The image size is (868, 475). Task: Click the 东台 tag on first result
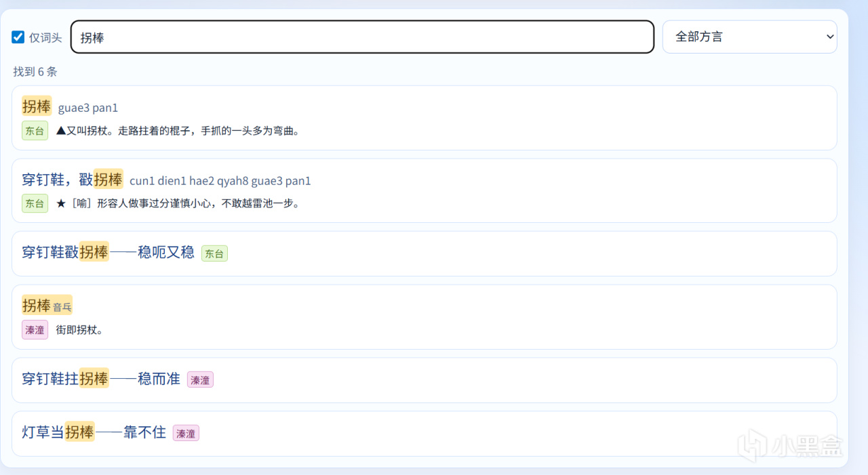click(35, 131)
